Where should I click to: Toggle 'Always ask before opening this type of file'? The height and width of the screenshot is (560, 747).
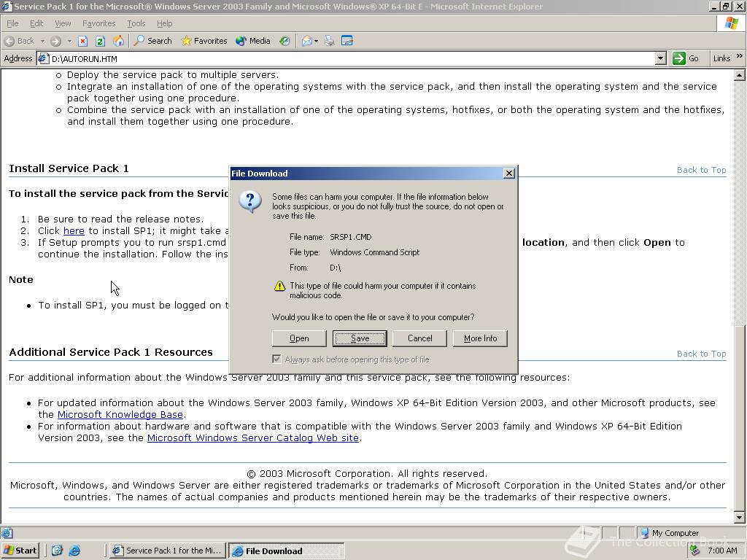[x=276, y=359]
